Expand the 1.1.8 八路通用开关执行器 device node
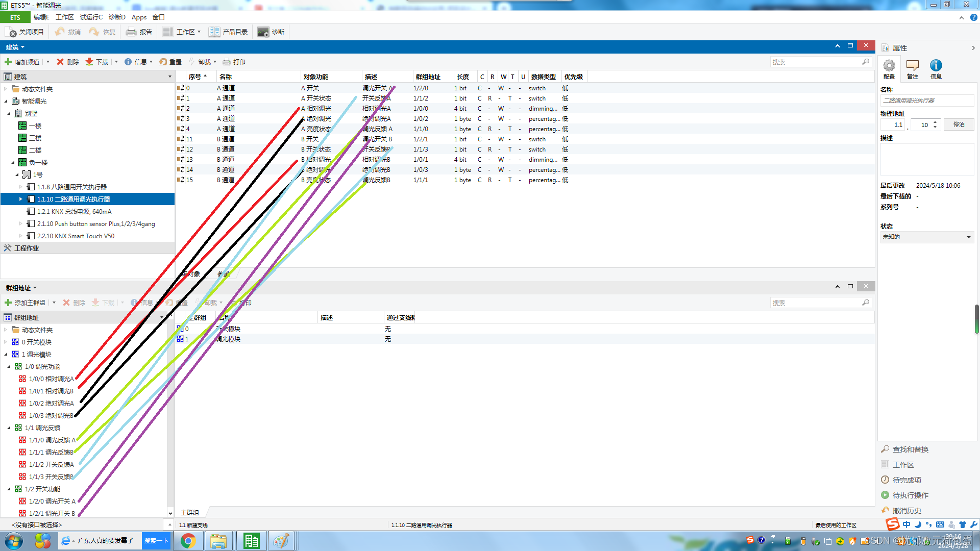The width and height of the screenshot is (980, 551). (x=21, y=187)
